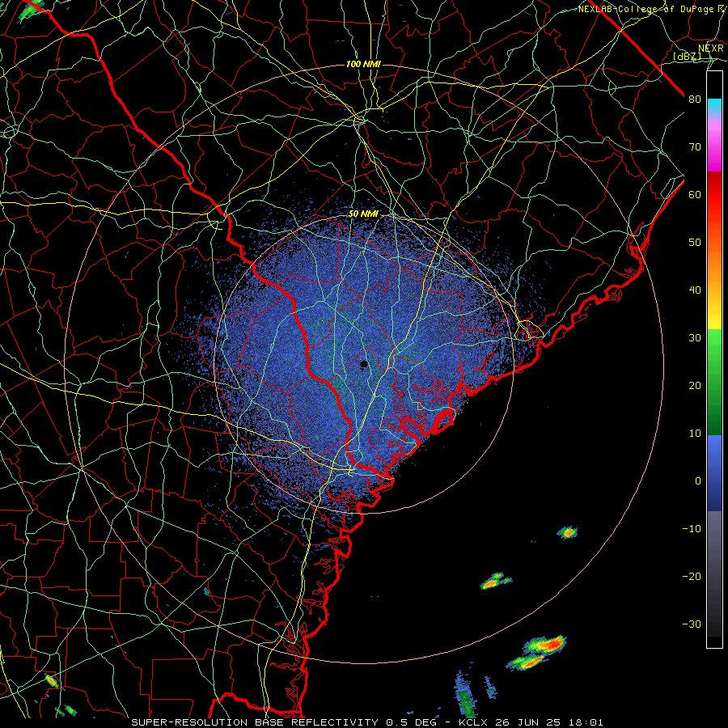Click the 50 value on the dBZ scale
Screen dimensions: 728x728
click(x=695, y=243)
